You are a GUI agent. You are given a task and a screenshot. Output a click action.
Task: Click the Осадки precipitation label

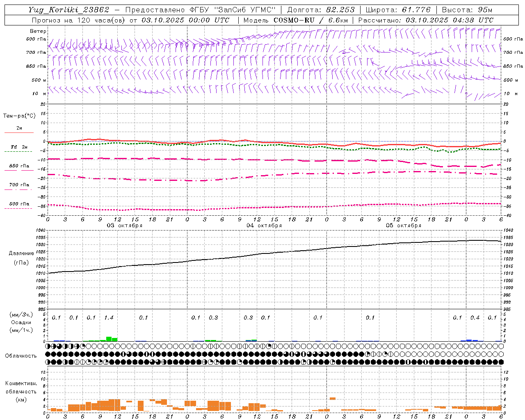(21, 322)
